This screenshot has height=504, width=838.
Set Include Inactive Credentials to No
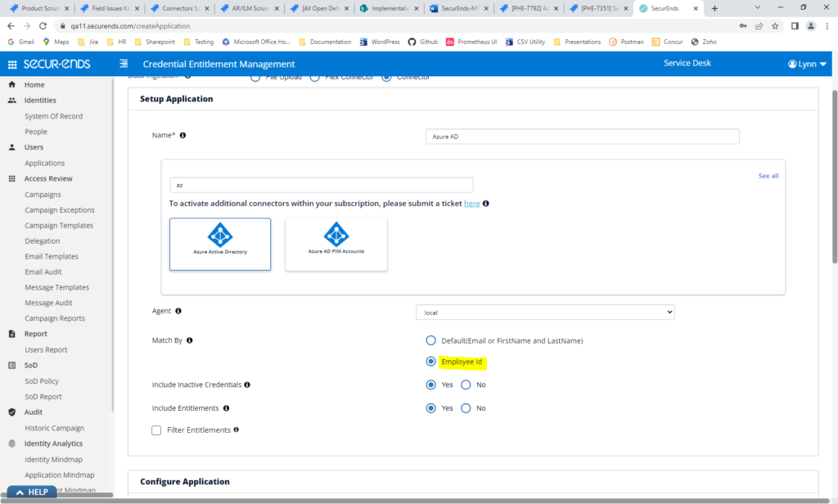[x=466, y=385]
